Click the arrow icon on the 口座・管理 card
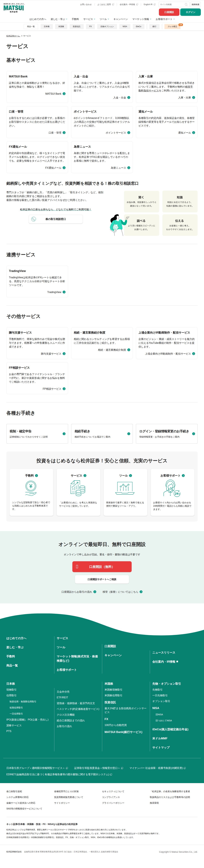Viewport: 204px width, 868px height. pyautogui.click(x=64, y=133)
